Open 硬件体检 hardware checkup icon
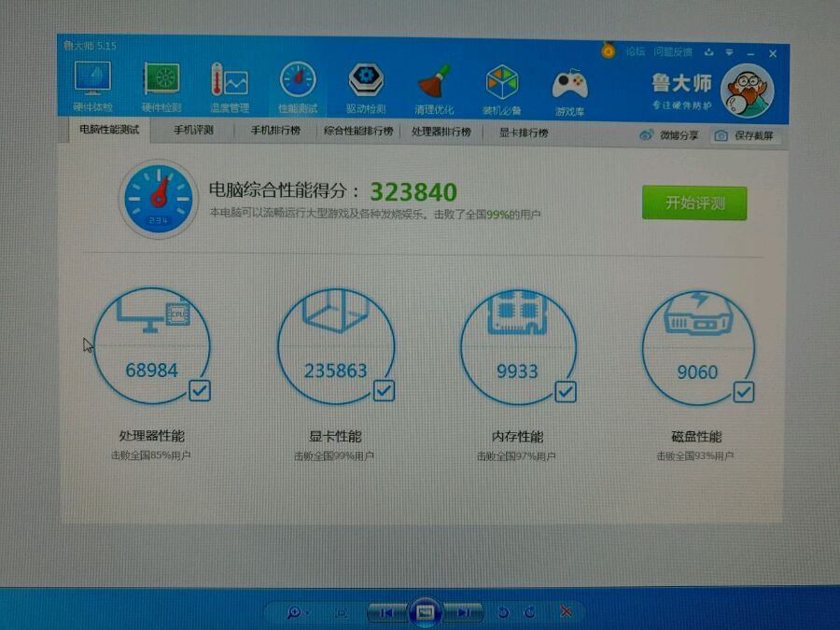Screen dimensions: 840x630 92,86
